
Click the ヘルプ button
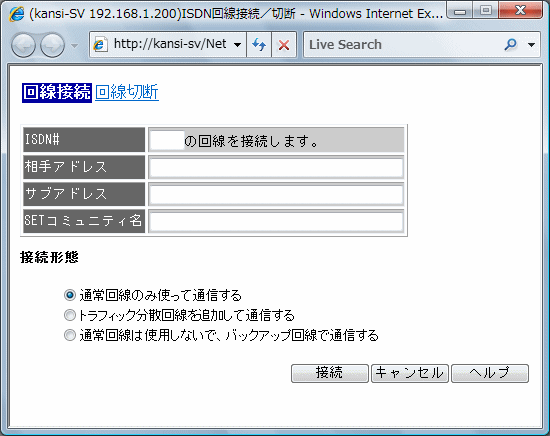[x=490, y=373]
